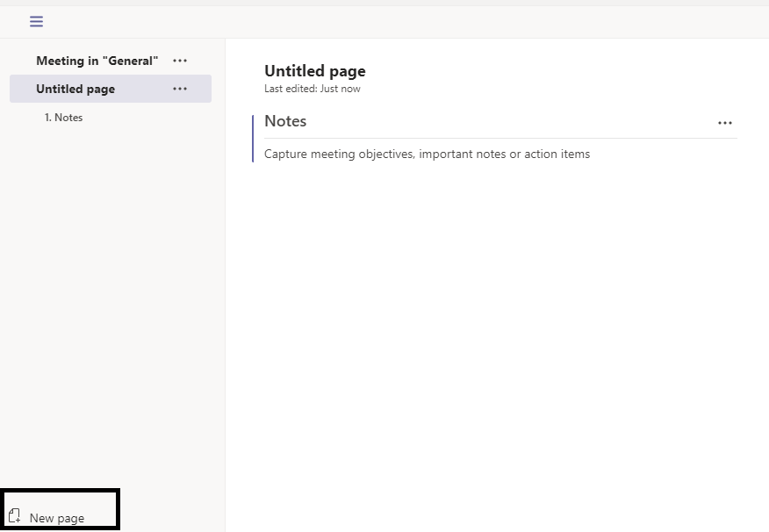
Task: Jump to the 1. Notes section
Action: pyautogui.click(x=63, y=118)
